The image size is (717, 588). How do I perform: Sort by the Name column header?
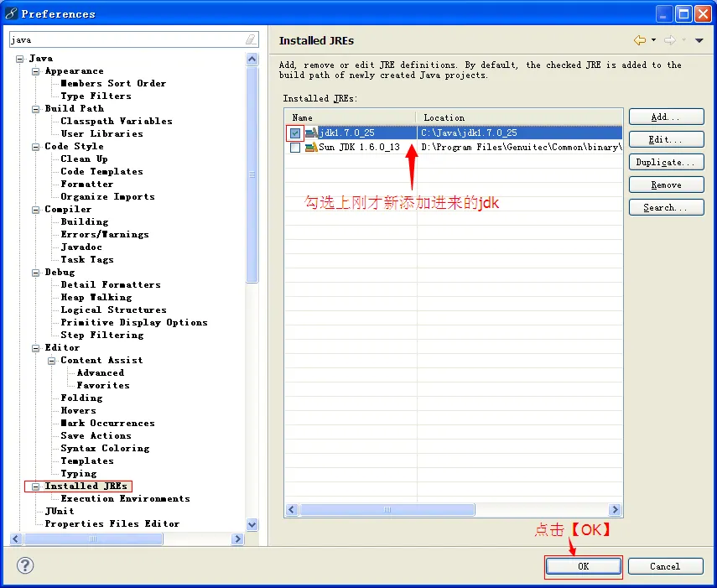point(350,117)
